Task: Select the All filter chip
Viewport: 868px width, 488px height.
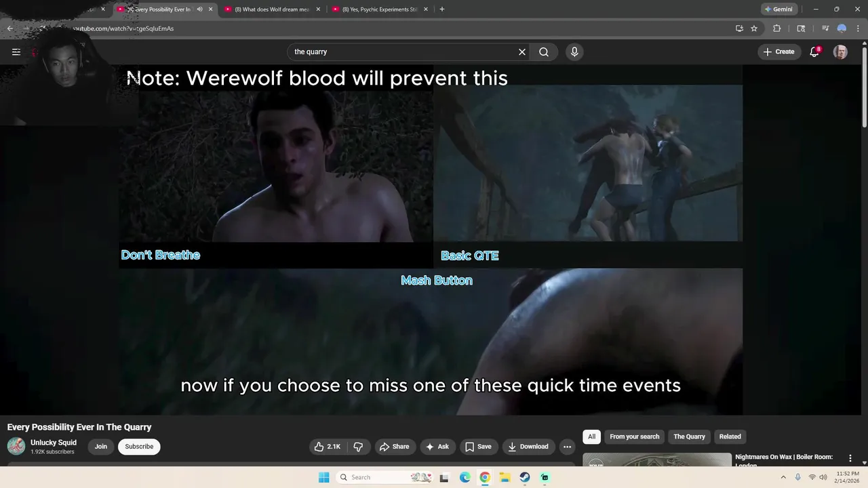Action: coord(591,436)
